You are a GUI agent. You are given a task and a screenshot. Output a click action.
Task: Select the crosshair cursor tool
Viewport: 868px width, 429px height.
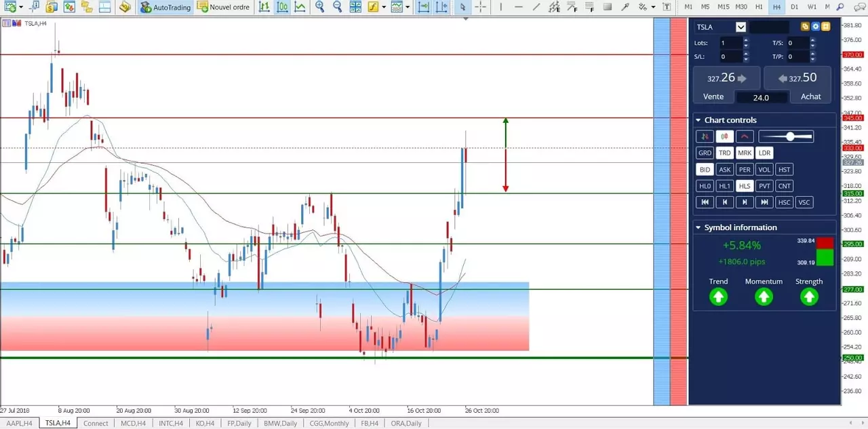480,7
